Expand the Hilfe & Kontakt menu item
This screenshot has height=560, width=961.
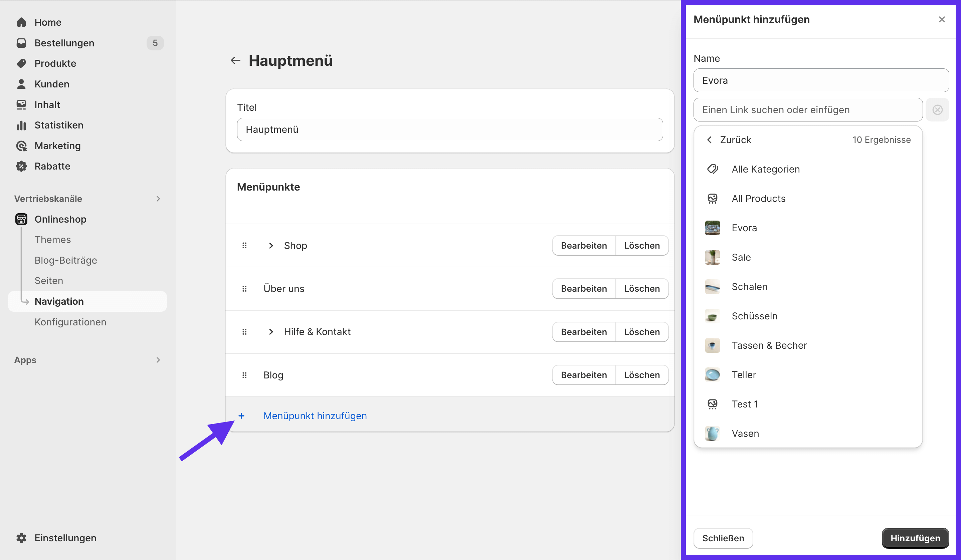tap(271, 332)
